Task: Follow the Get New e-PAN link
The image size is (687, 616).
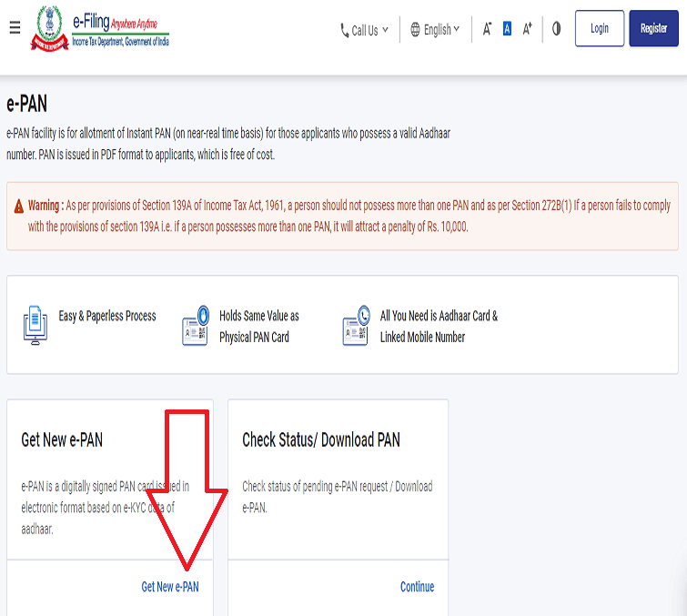Action: click(169, 587)
